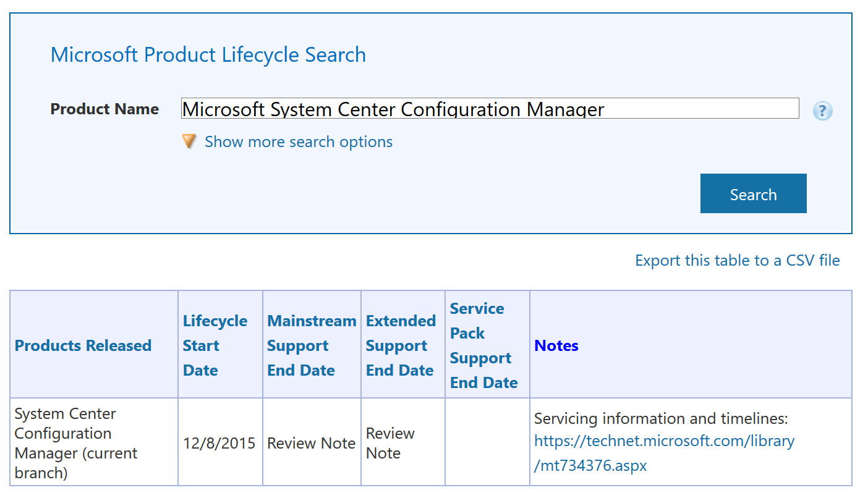868x498 pixels.
Task: Expand search options via orange triangle
Action: (189, 141)
